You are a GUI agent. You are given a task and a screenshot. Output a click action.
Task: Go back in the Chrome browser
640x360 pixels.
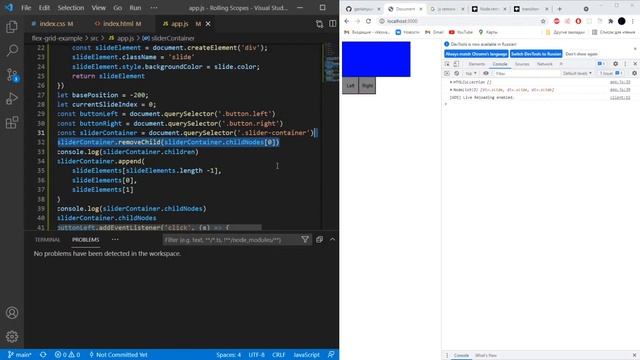347,21
